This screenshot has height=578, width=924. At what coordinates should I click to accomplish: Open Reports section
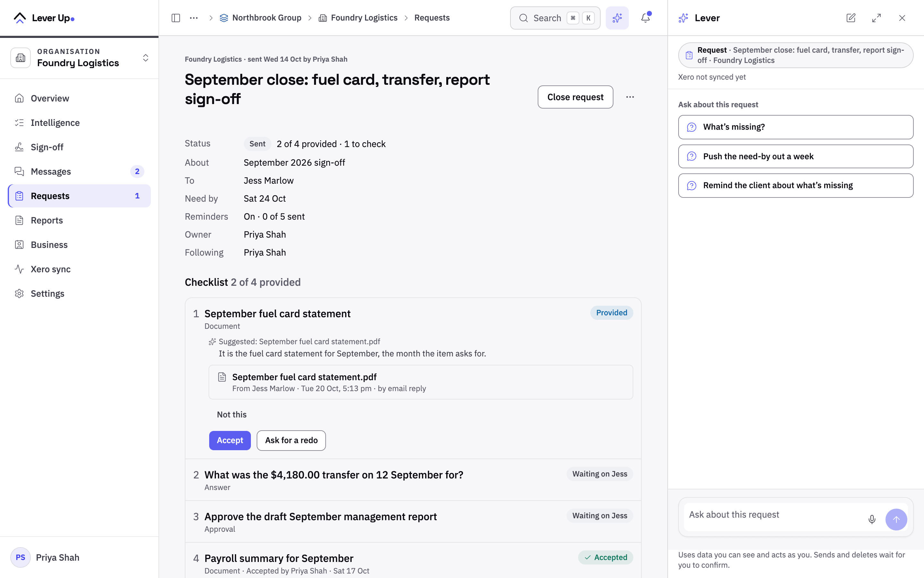80,220
